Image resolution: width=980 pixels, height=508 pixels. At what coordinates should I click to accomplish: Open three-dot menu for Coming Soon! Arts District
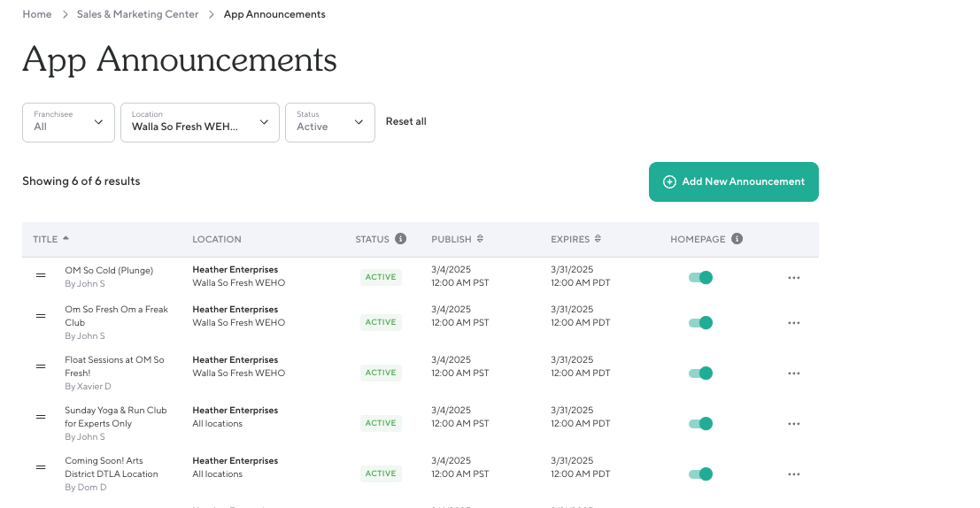coord(793,474)
